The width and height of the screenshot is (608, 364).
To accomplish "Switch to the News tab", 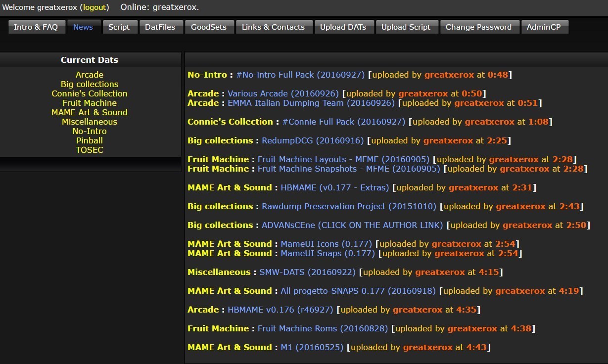I will point(83,27).
